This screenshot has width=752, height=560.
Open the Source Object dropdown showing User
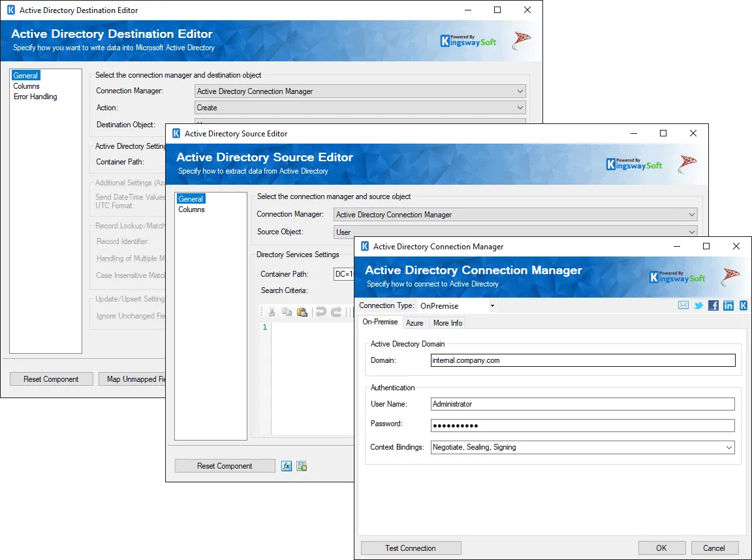tap(516, 232)
